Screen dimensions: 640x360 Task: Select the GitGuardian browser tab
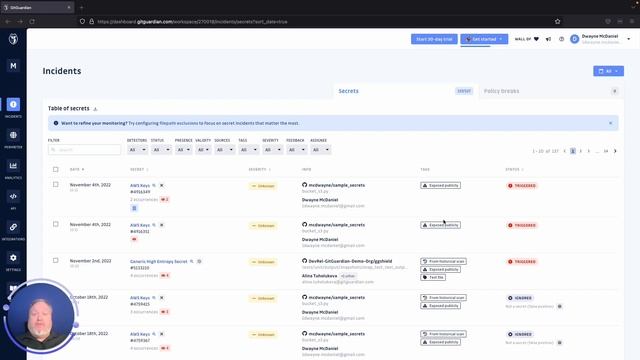pos(37,7)
